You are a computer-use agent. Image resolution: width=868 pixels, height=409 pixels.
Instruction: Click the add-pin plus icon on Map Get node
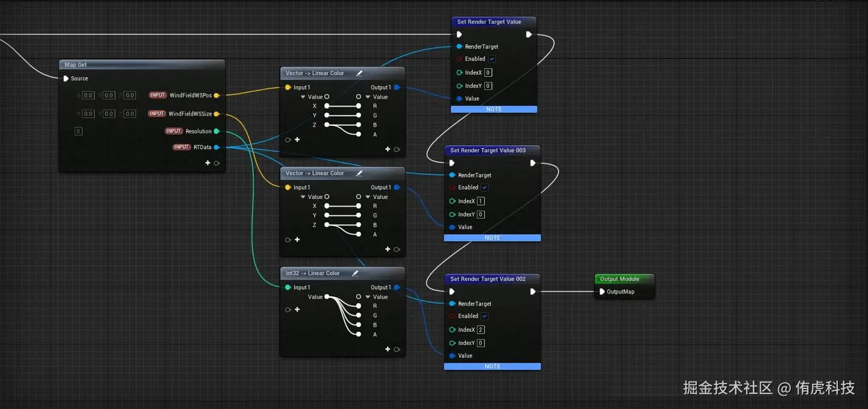click(x=208, y=163)
